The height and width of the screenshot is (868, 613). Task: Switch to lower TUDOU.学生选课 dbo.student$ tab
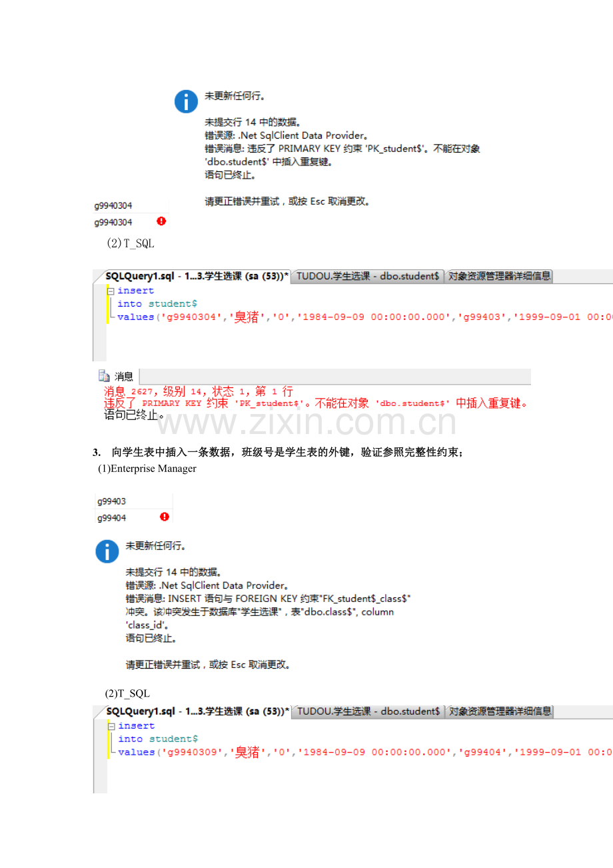(368, 711)
